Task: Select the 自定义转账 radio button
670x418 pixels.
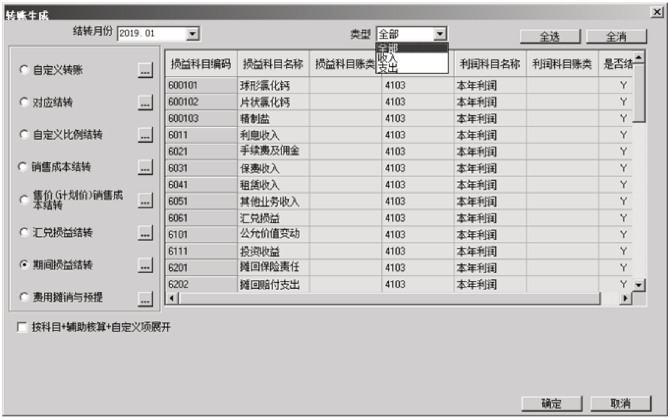Action: tap(24, 70)
